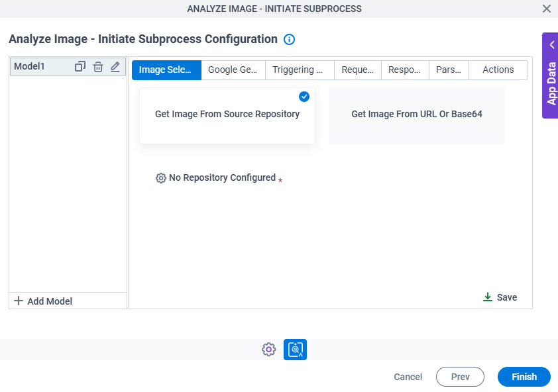Click the Add Model label
This screenshot has height=392, width=558.
pyautogui.click(x=50, y=301)
